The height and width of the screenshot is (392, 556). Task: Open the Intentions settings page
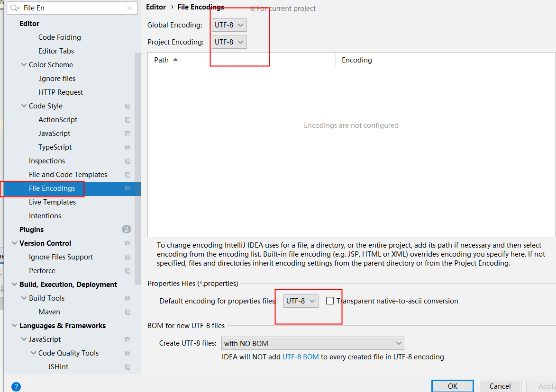coord(45,216)
